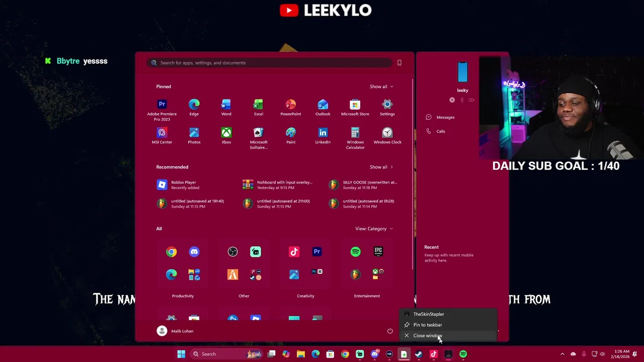Show hidden system tray icons chevron
The height and width of the screenshot is (362, 644).
tap(562, 354)
